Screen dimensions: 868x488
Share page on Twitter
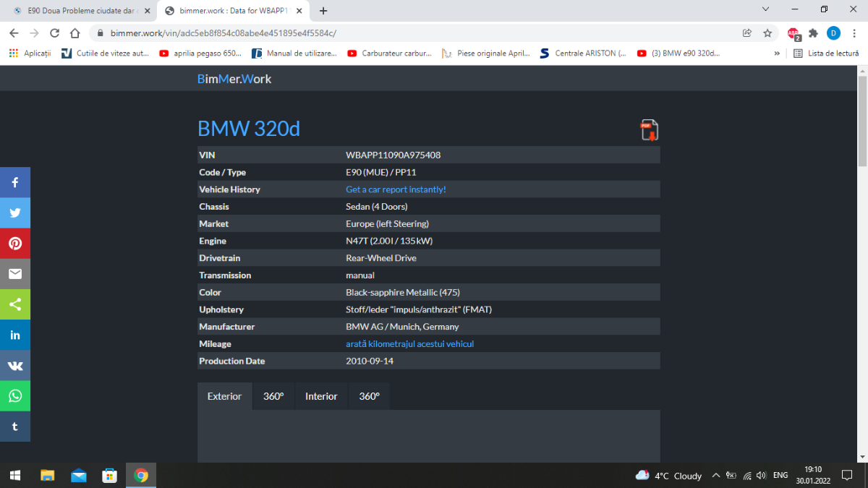(x=15, y=213)
